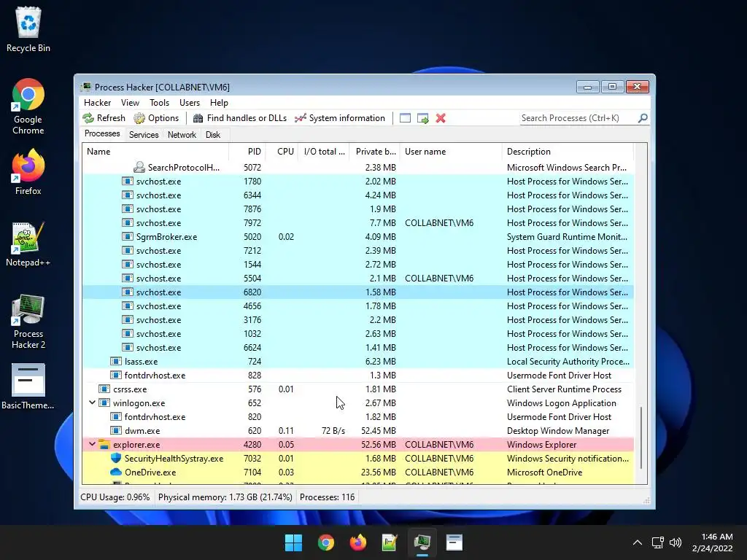
Task: Open Chrome from the taskbar
Action: pyautogui.click(x=326, y=542)
